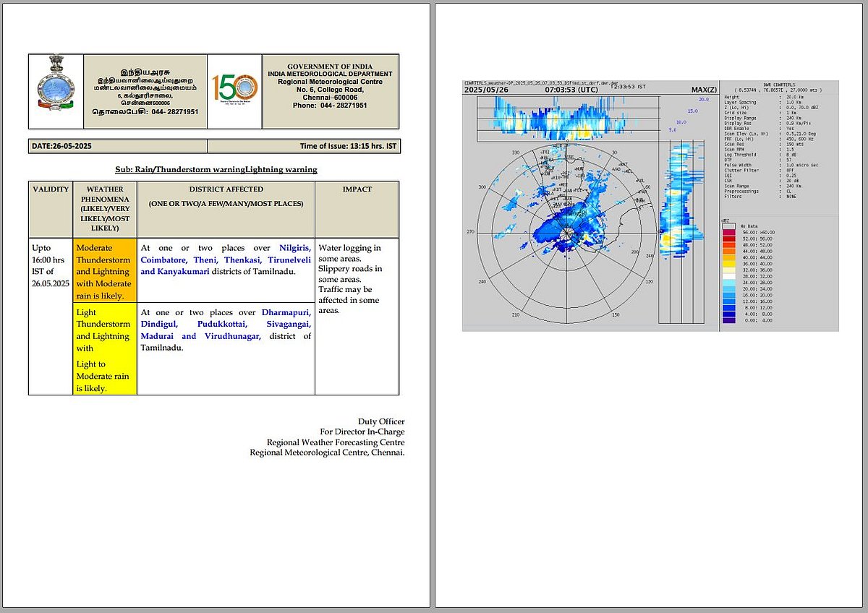Click the top horizontal cross-section radar panel
This screenshot has height=613, width=868.
click(x=568, y=118)
